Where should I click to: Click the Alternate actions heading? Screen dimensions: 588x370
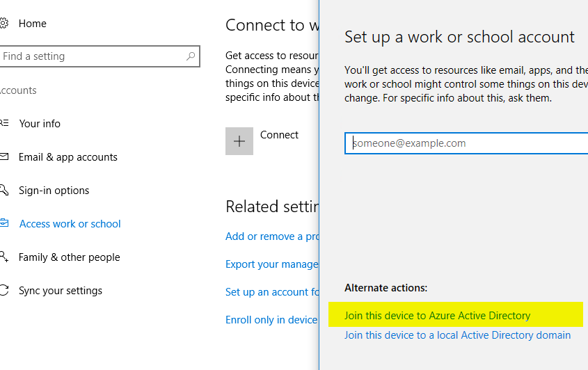click(x=386, y=288)
